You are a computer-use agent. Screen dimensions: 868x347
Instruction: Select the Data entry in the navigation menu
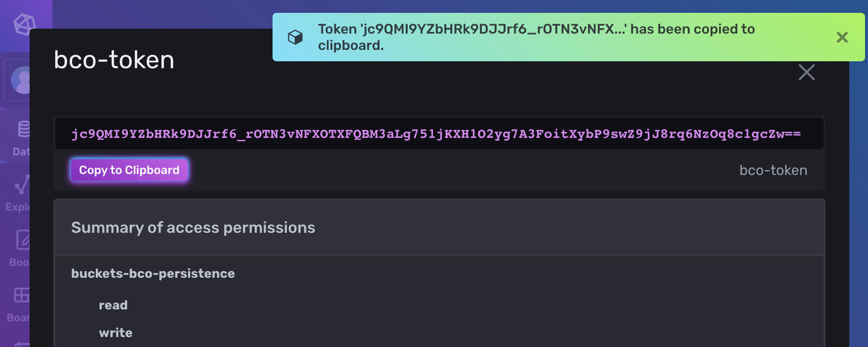coord(22,152)
